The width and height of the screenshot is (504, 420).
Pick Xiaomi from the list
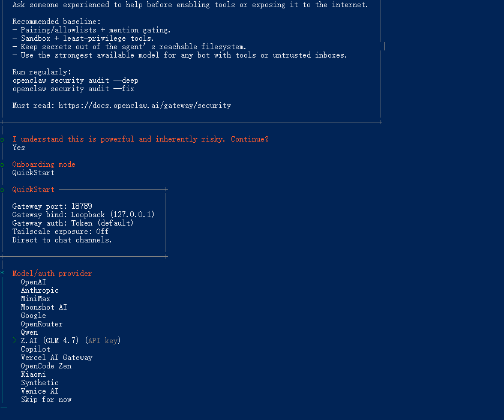click(x=33, y=374)
